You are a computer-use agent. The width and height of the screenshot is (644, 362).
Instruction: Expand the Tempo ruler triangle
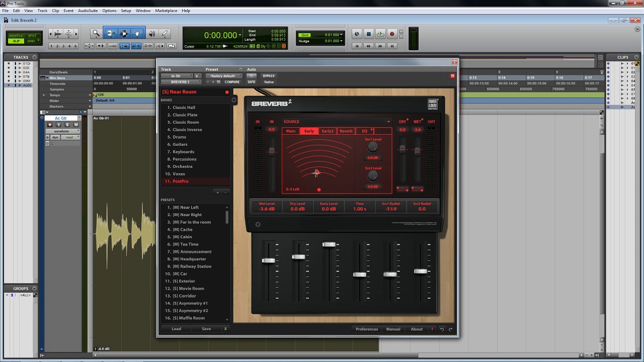[x=44, y=95]
